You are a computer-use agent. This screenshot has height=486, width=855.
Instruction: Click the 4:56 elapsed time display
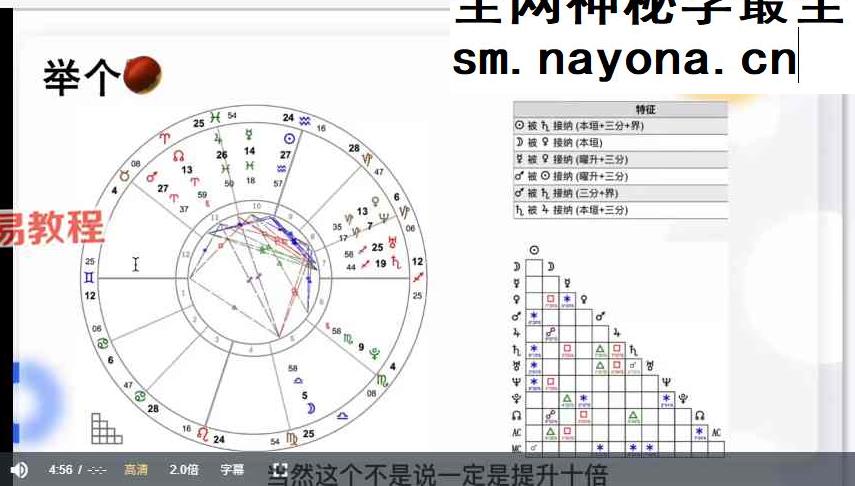coord(60,470)
